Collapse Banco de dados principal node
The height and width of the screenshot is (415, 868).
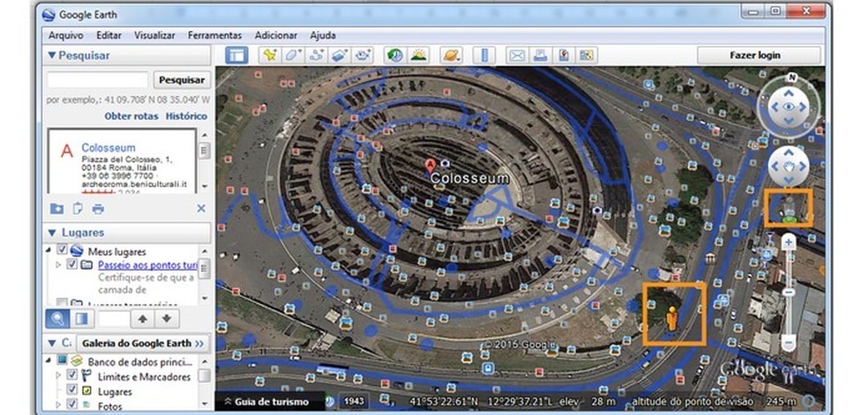pos(50,360)
